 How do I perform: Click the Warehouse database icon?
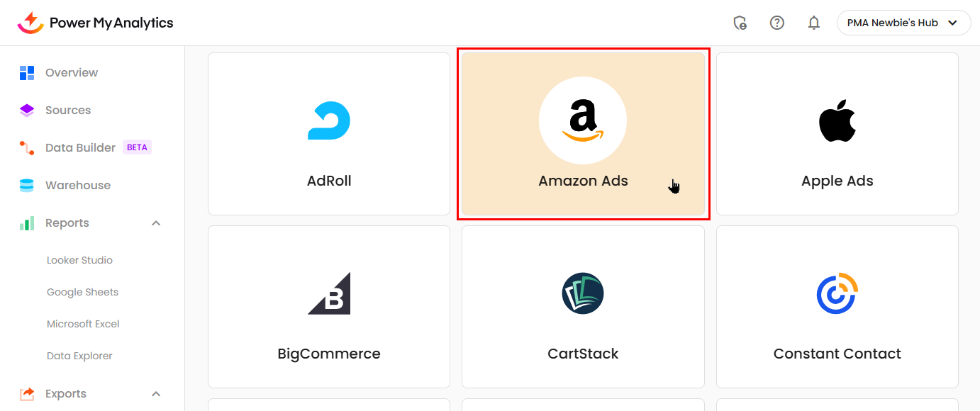27,185
